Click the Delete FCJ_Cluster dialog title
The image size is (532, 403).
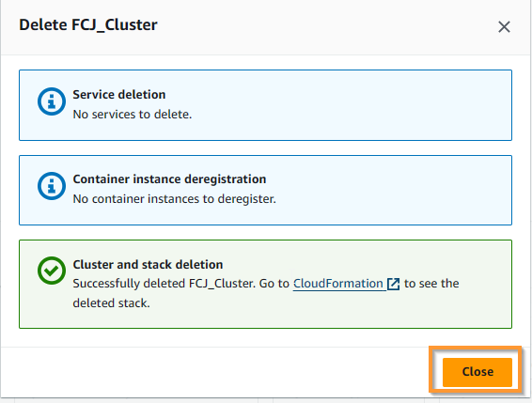(88, 25)
